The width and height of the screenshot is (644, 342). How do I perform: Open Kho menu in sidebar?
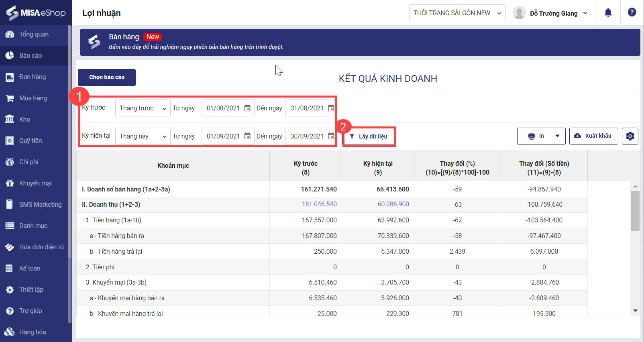pos(24,119)
